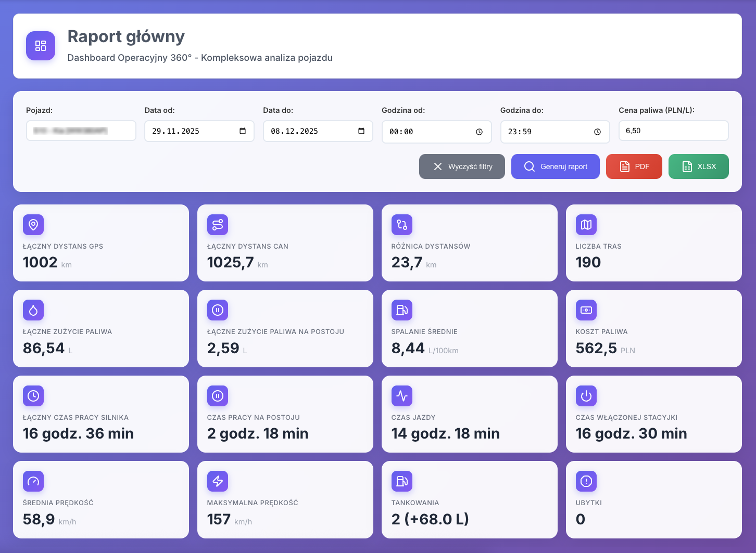Viewport: 756px width, 553px height.
Task: Click the alert circle icon on Ubytki card
Action: pyautogui.click(x=586, y=481)
